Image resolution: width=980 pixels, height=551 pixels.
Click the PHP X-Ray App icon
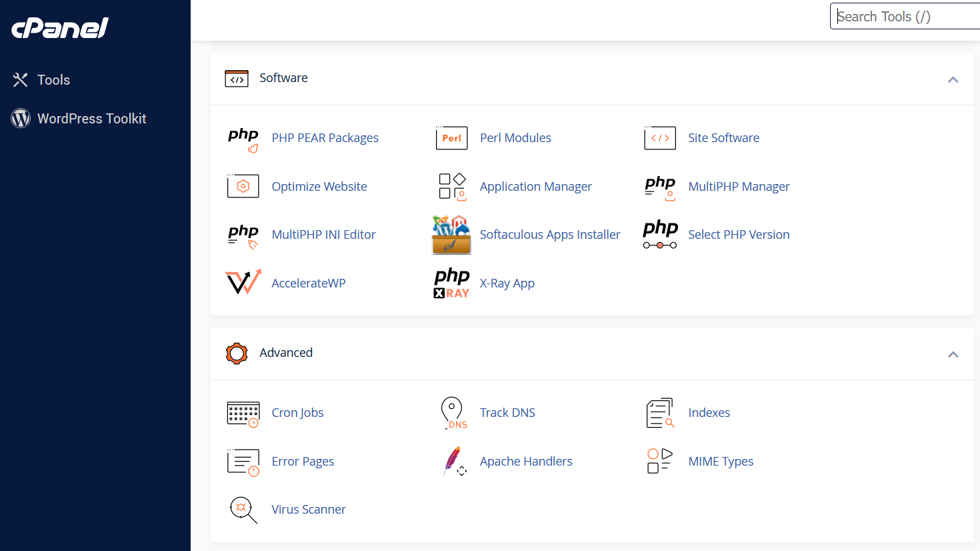451,283
